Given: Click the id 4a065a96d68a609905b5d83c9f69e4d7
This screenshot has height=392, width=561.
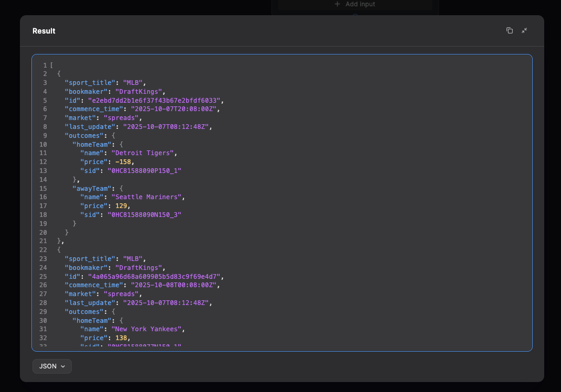Looking at the screenshot, I should pos(154,277).
